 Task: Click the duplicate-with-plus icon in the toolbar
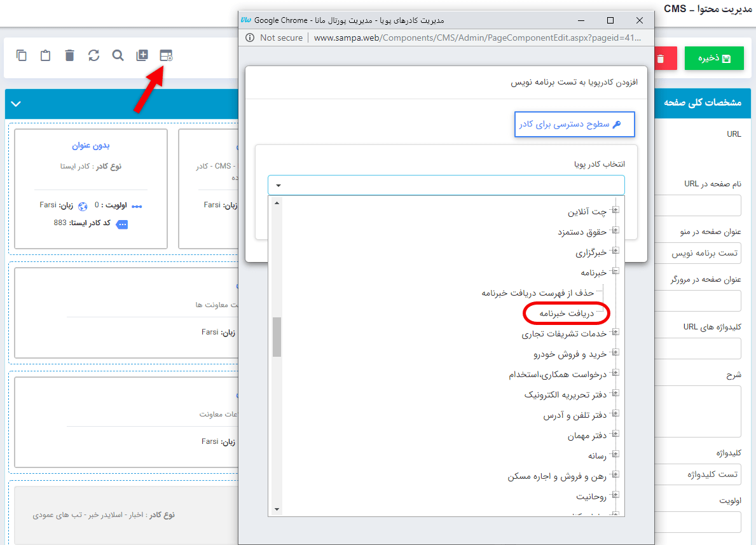tap(141, 55)
